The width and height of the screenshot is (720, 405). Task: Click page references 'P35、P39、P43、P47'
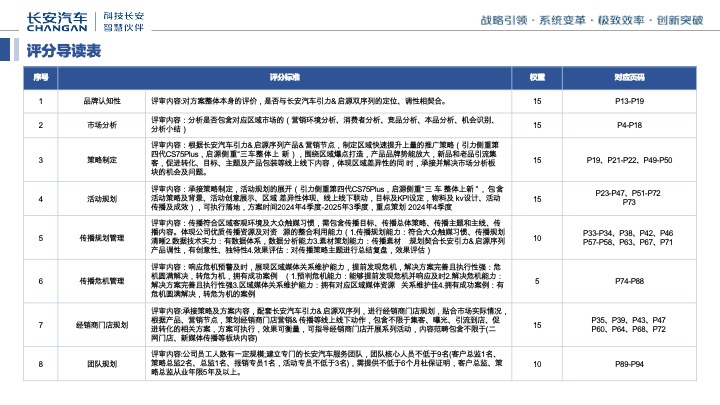pyautogui.click(x=629, y=320)
